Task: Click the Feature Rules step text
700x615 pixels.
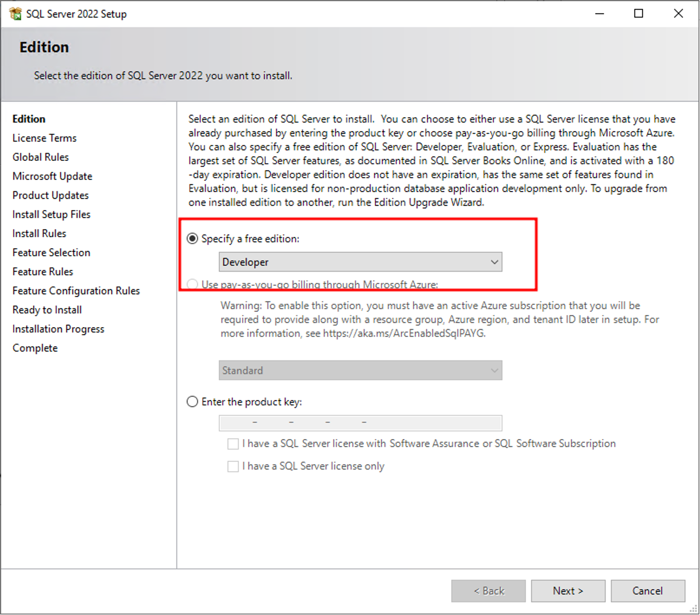Action: coord(42,271)
